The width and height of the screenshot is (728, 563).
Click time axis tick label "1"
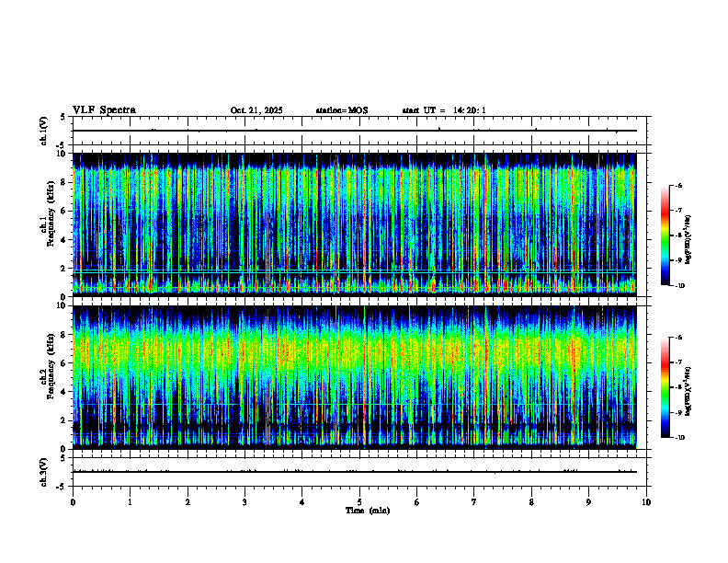click(x=130, y=502)
